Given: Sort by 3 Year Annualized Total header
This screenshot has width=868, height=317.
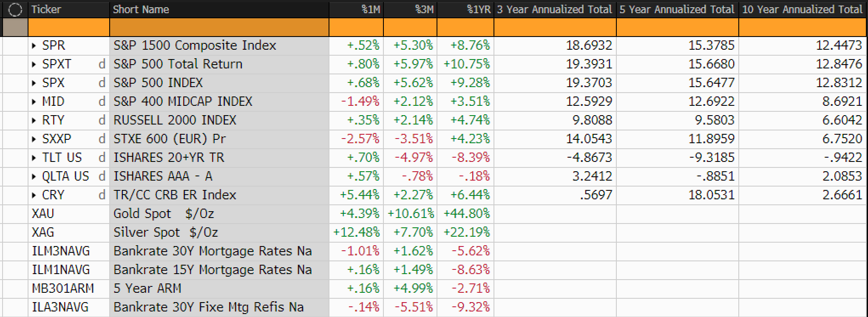Looking at the screenshot, I should 555,9.
